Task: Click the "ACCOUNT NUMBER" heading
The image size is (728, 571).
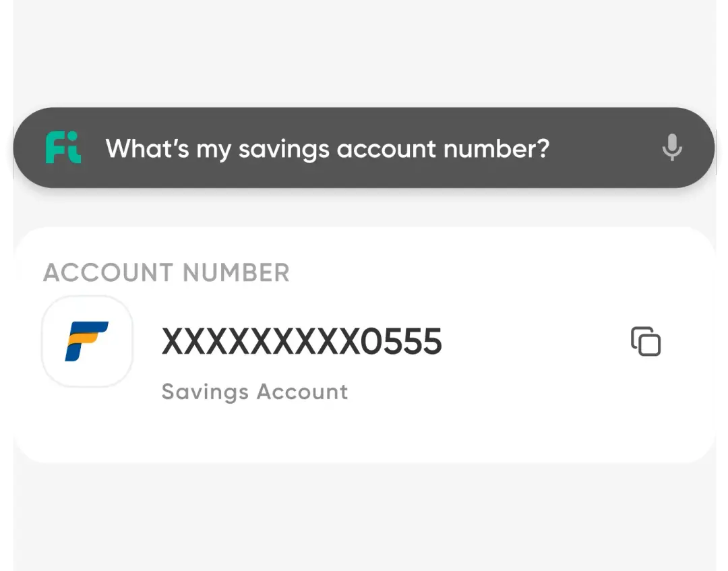Action: [166, 273]
